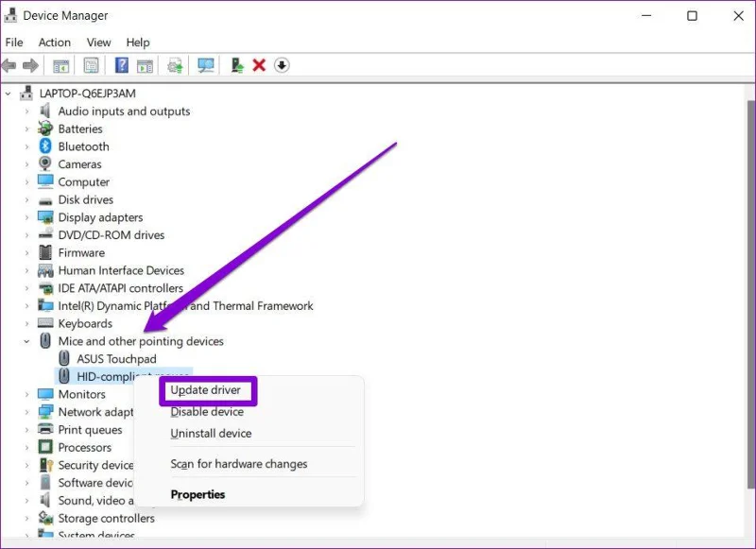
Task: Select the Monitors label
Action: coord(82,394)
